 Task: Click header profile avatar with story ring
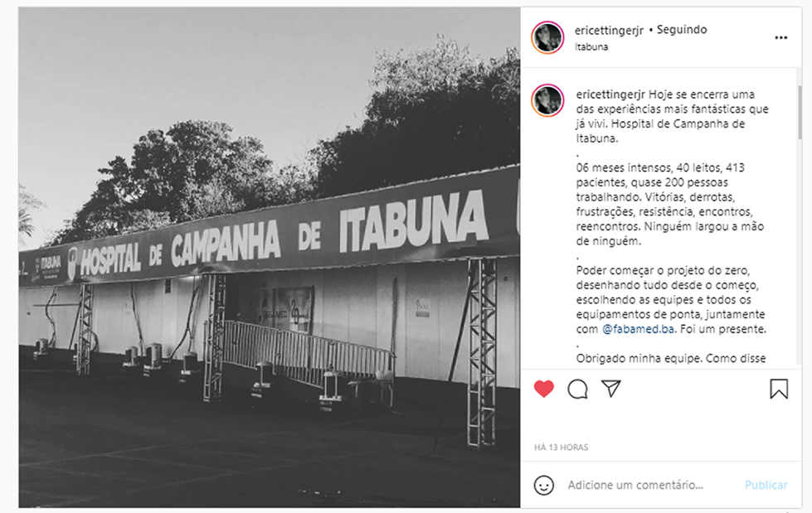[x=547, y=37]
